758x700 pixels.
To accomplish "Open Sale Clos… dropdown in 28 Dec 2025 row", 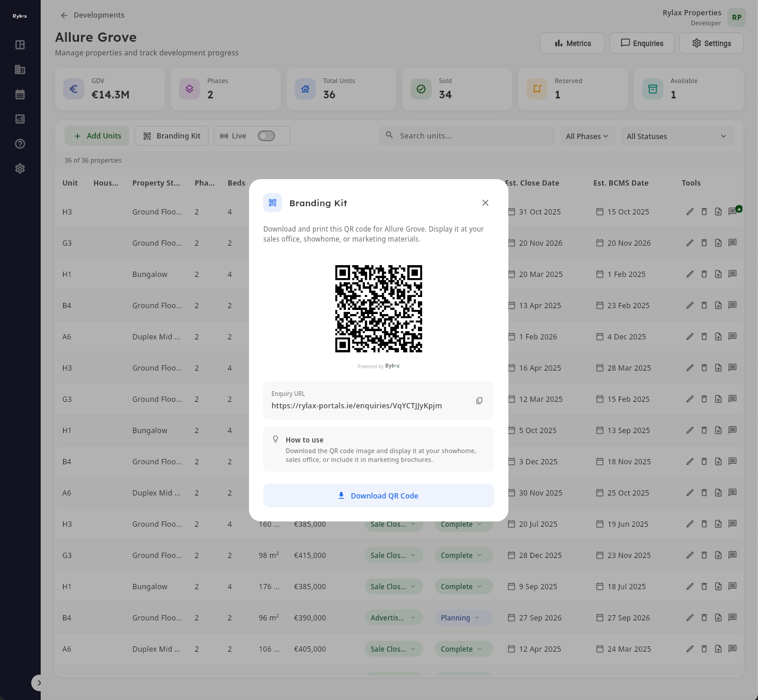I will 393,555.
